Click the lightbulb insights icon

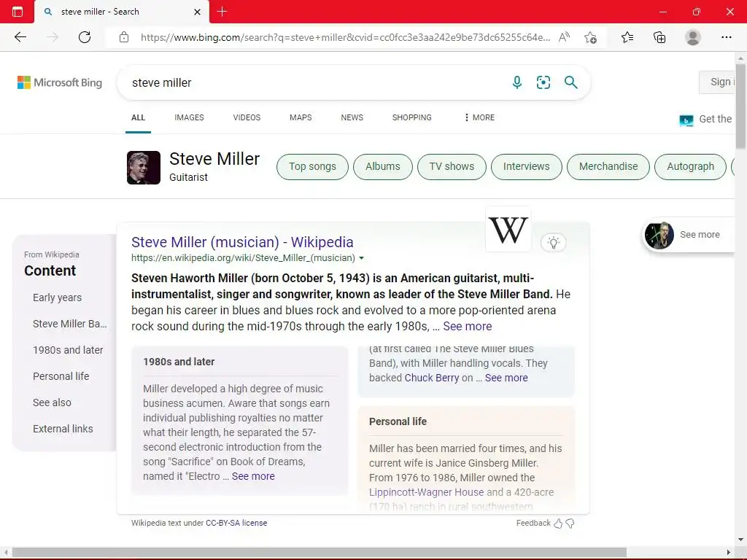[554, 242]
